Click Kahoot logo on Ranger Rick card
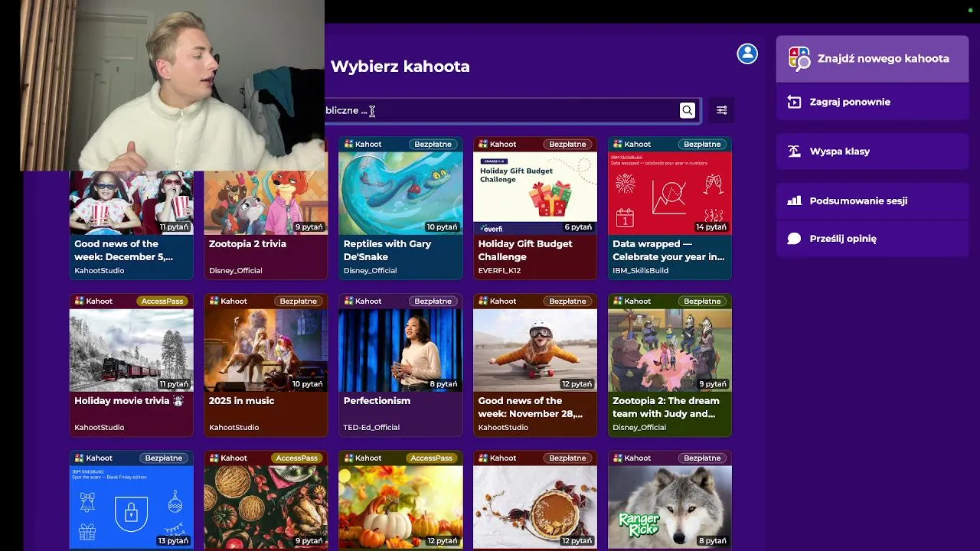The height and width of the screenshot is (551, 980). pos(618,458)
